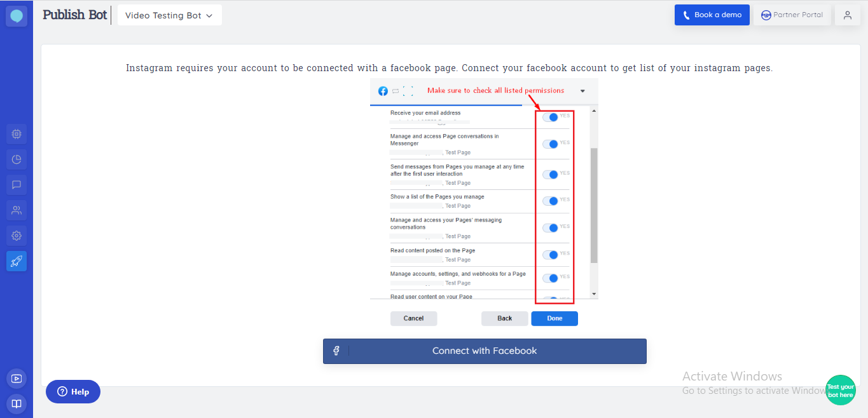Image resolution: width=868 pixels, height=418 pixels.
Task: Open the settings gear sidebar icon
Action: point(17,236)
